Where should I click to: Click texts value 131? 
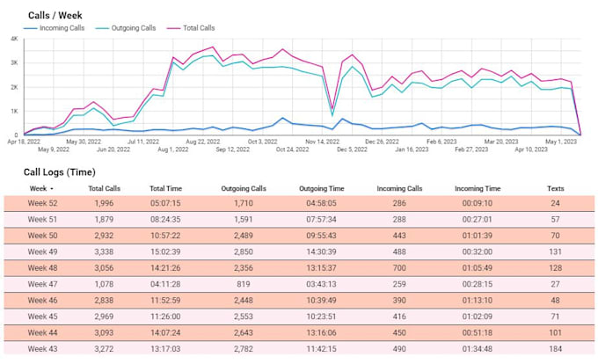point(555,251)
